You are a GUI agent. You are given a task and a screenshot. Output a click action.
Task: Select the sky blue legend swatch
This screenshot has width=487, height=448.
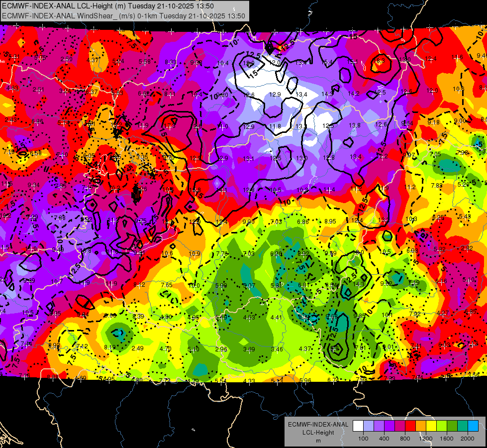[x=473, y=426]
